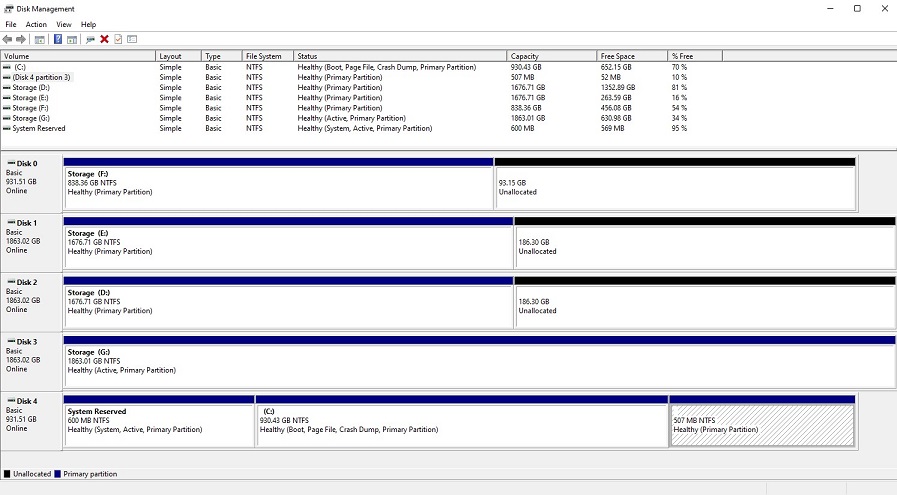Click the blue Help question mark icon
The width and height of the screenshot is (897, 495).
[58, 39]
